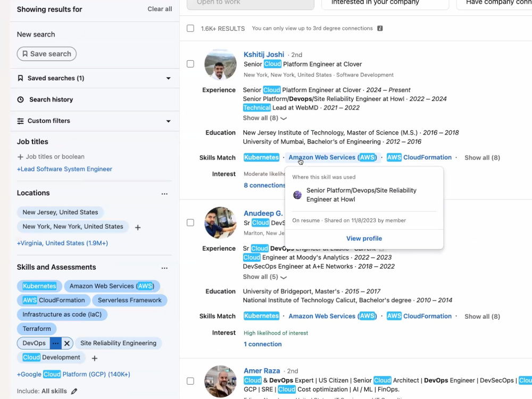Click the Save search bookmark icon

point(25,54)
